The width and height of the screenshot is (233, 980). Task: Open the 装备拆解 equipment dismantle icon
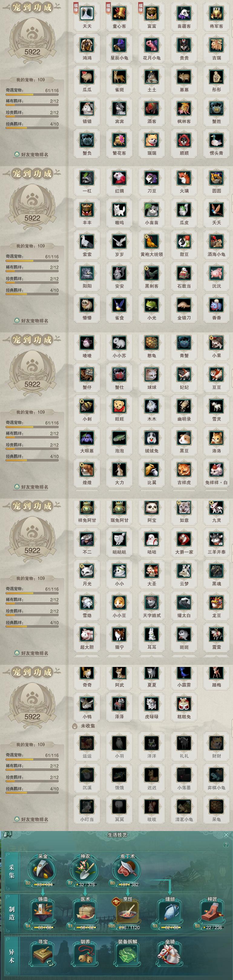coord(127,955)
